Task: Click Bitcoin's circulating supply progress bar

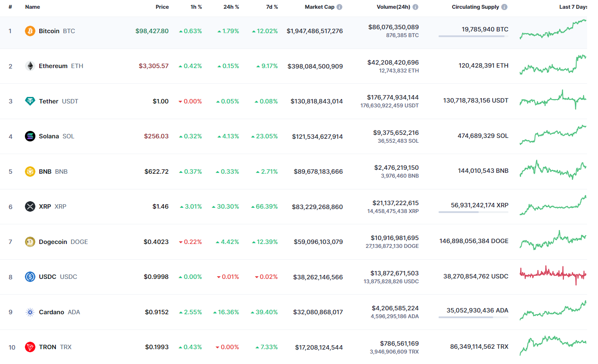Action: click(473, 36)
